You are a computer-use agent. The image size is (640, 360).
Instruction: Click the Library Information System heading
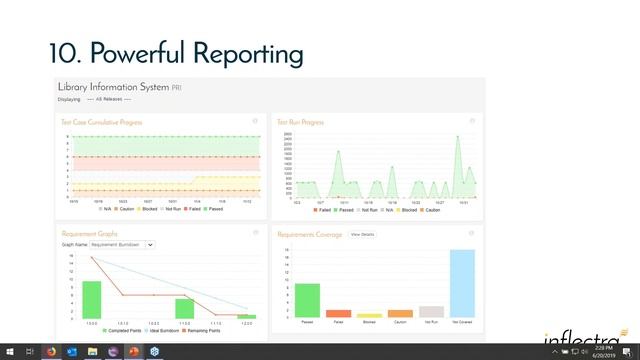(113, 87)
